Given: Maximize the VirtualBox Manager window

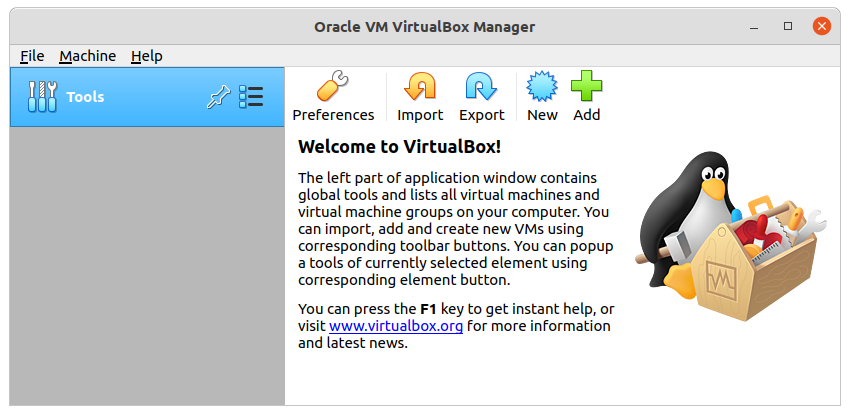Looking at the screenshot, I should point(788,26).
